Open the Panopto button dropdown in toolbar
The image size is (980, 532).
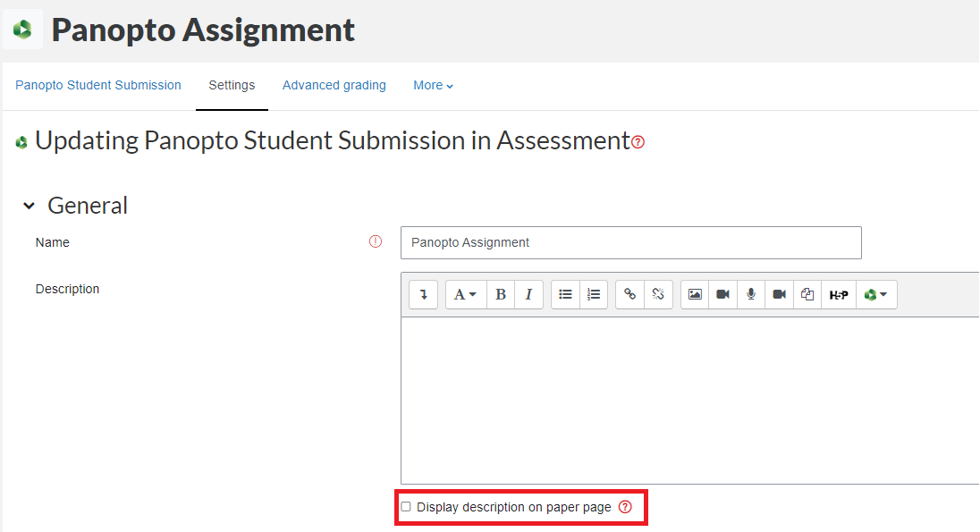(x=876, y=294)
